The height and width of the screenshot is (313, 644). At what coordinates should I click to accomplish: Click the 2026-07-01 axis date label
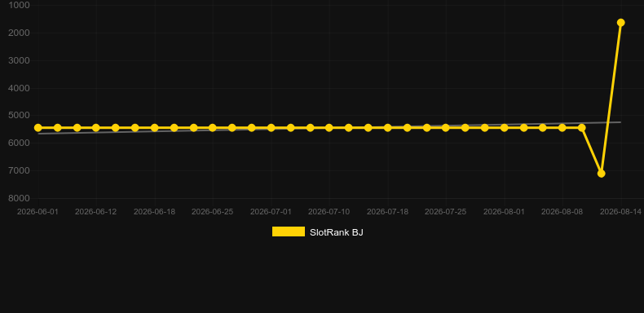pyautogui.click(x=271, y=212)
